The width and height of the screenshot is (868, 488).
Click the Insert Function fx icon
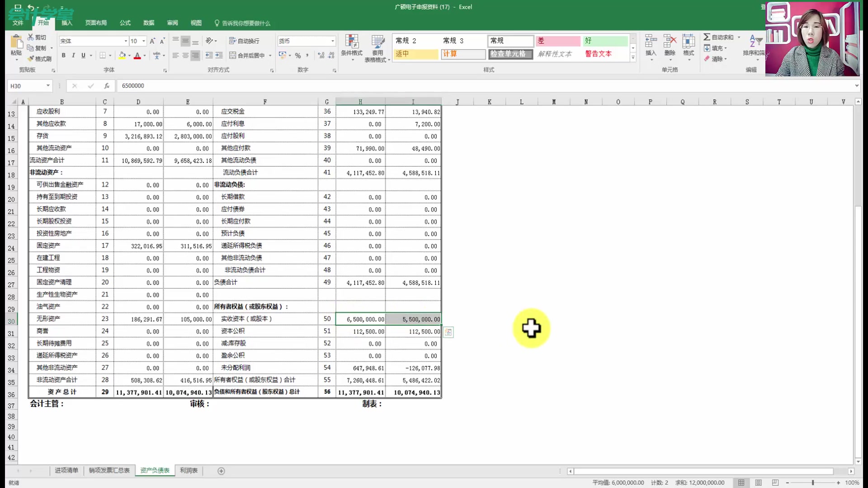[107, 85]
